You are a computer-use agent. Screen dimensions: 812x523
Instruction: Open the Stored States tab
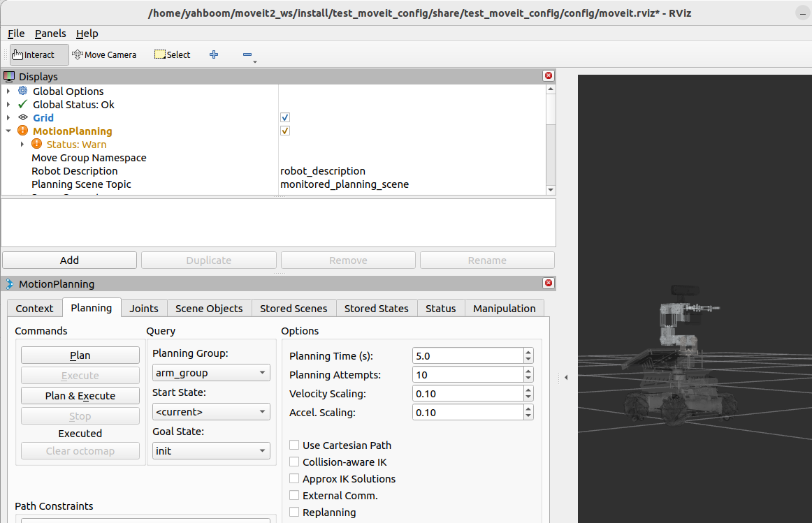tap(377, 309)
